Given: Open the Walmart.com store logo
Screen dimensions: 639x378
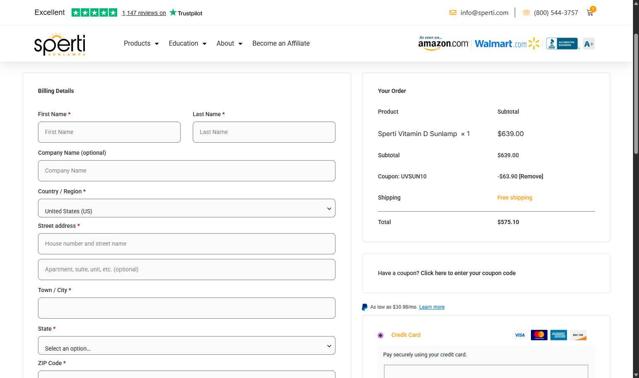Looking at the screenshot, I should click(507, 44).
